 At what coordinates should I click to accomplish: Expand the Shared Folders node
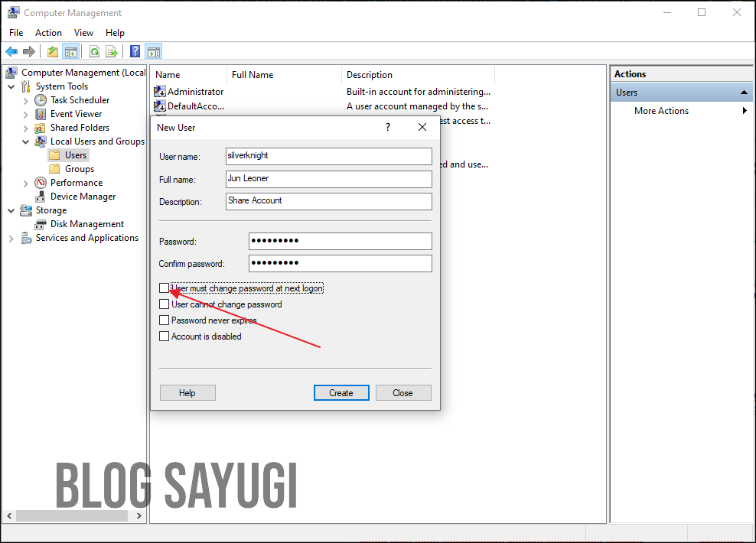pyautogui.click(x=25, y=128)
